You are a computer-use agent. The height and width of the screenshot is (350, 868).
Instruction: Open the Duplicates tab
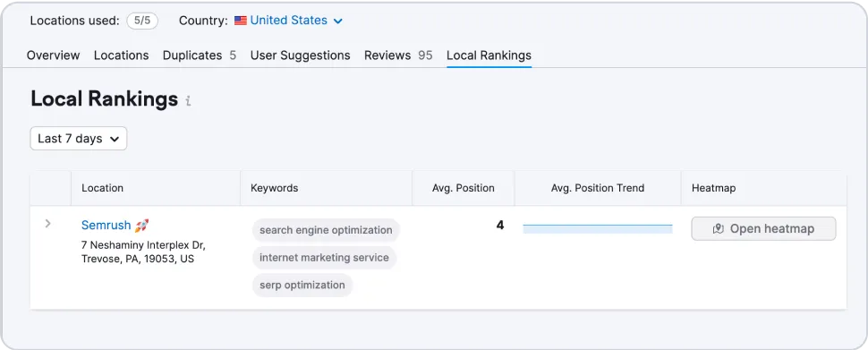(x=200, y=55)
